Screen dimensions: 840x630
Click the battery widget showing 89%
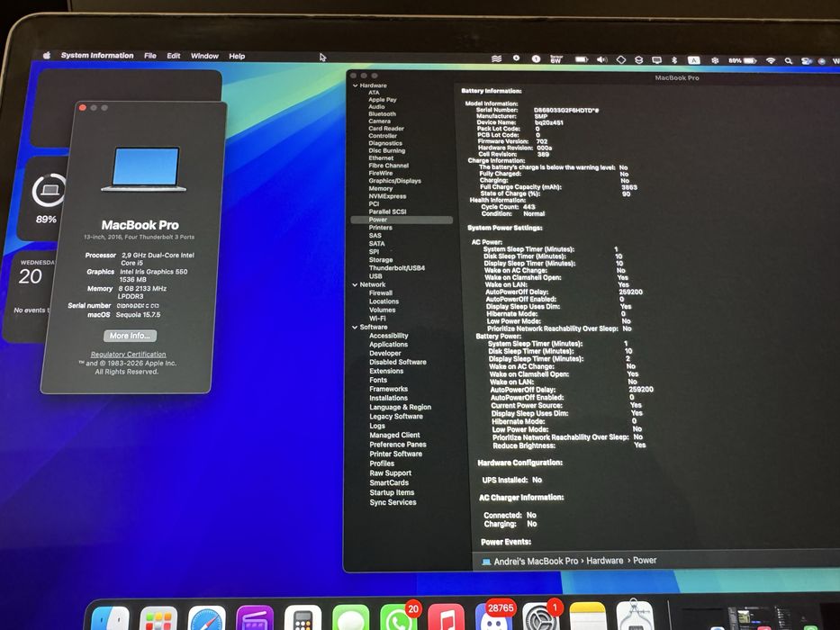[x=43, y=198]
